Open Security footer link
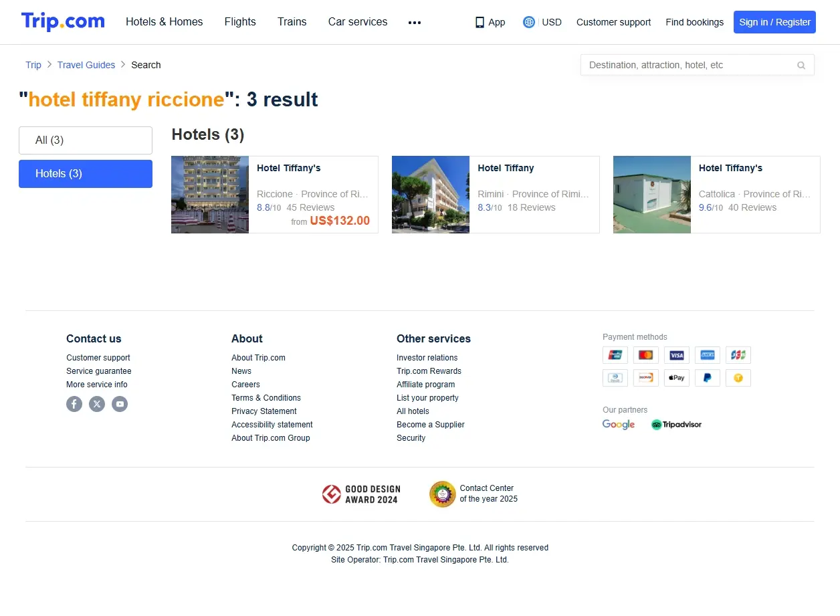This screenshot has width=840, height=616. click(411, 438)
